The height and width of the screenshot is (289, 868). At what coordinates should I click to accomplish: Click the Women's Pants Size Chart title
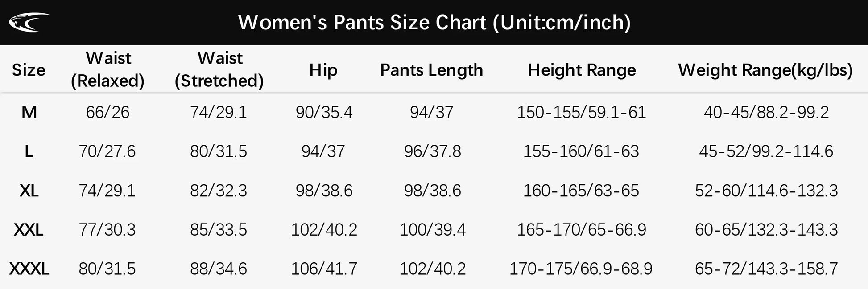click(434, 22)
